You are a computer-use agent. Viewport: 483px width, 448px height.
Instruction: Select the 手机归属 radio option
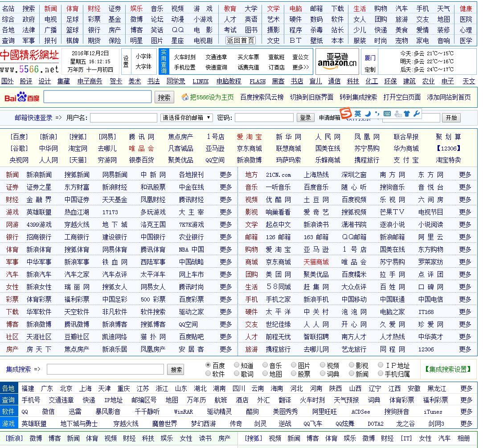[381, 374]
